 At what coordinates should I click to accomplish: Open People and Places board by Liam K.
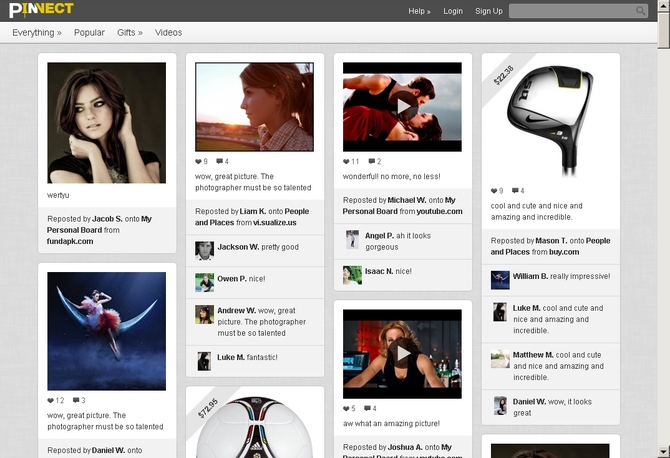(x=252, y=217)
